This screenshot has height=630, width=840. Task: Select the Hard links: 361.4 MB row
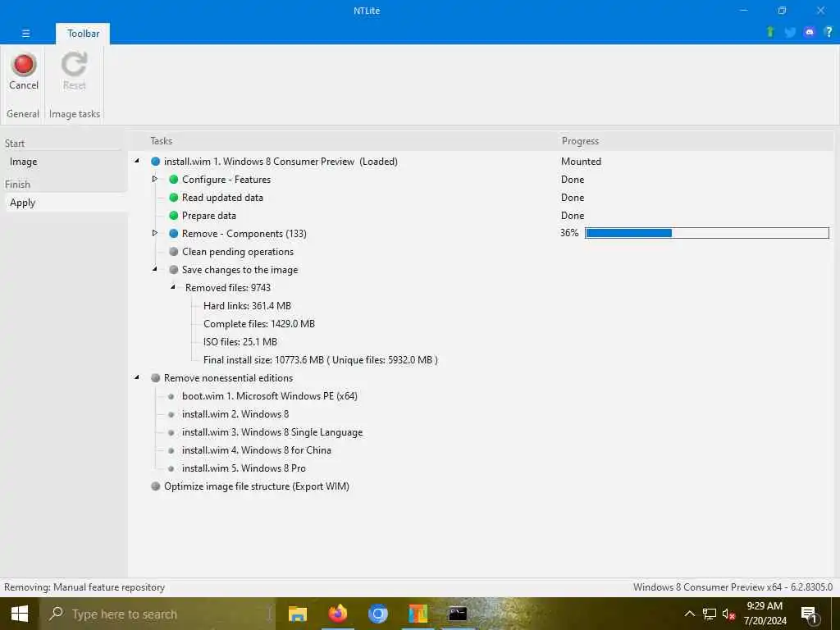[x=247, y=306]
